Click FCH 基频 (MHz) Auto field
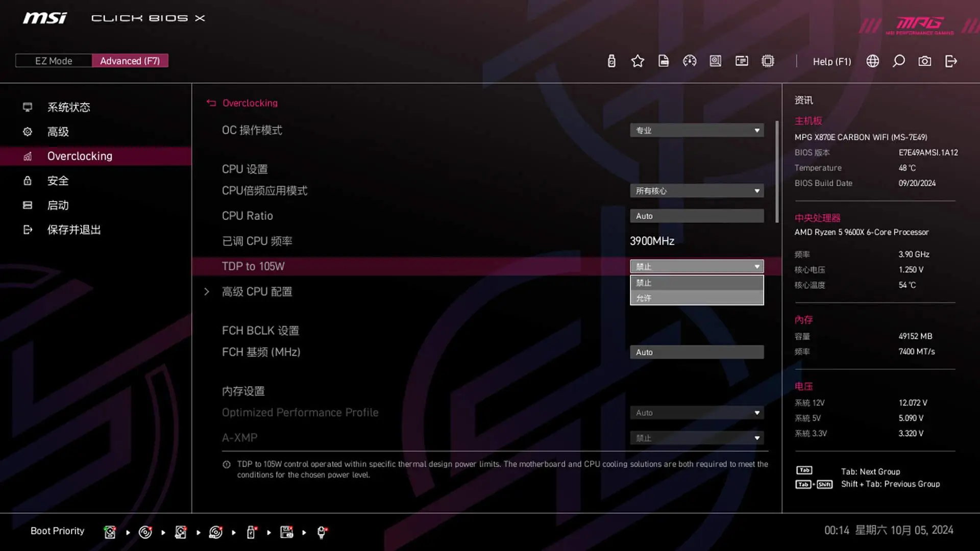The image size is (980, 551). pos(697,352)
